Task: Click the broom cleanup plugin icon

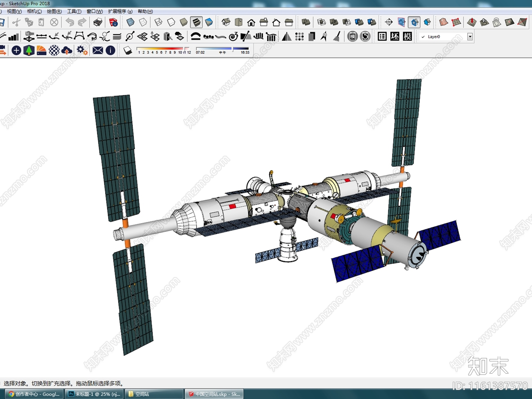Action: pos(337,36)
